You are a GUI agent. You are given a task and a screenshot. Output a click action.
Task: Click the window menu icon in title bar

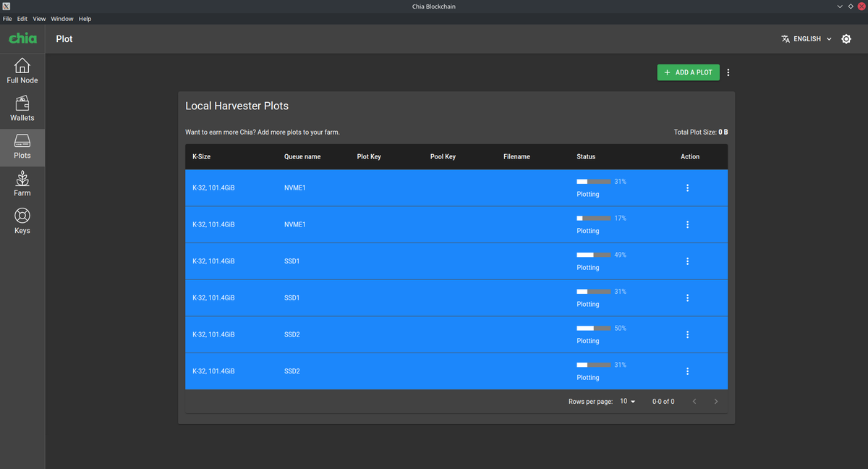[6, 7]
